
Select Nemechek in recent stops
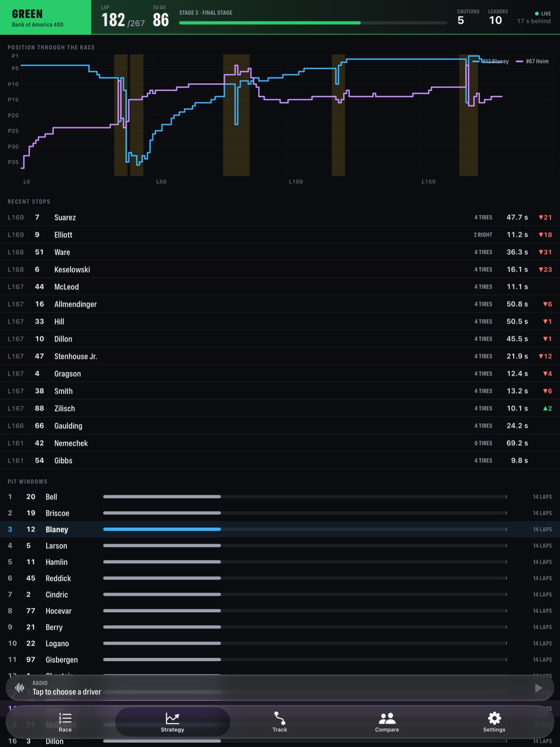(280, 443)
